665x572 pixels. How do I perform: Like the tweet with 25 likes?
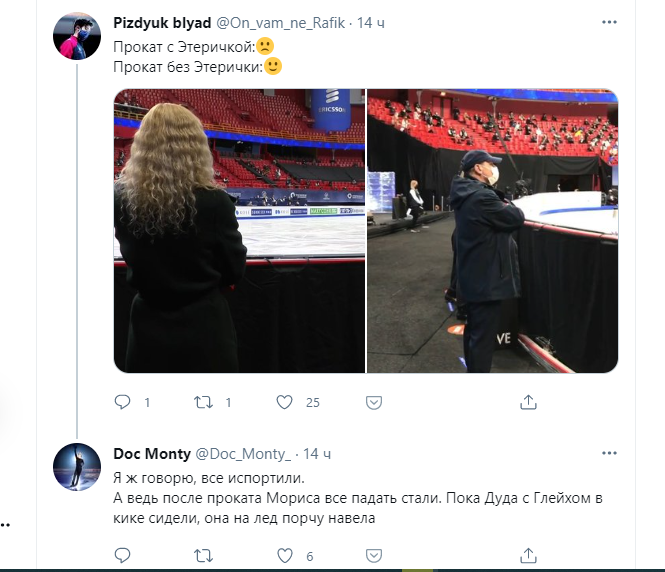pyautogui.click(x=284, y=402)
